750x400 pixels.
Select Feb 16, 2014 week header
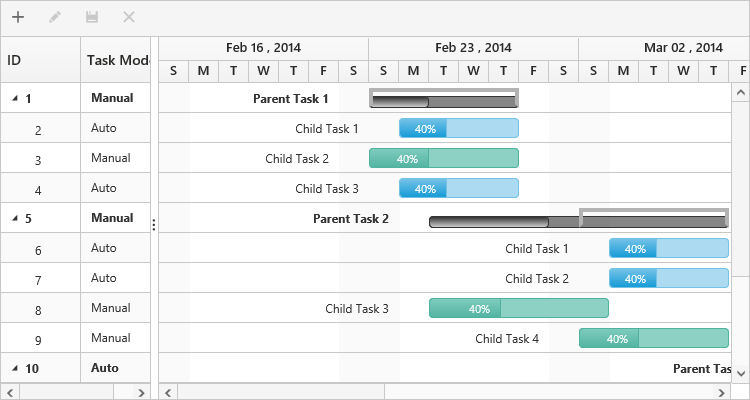[x=263, y=47]
